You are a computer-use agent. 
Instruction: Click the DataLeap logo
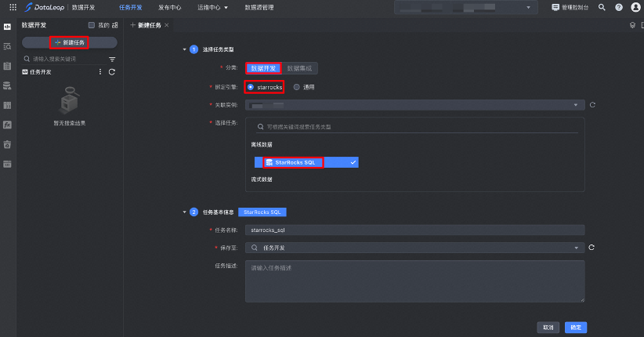tap(45, 7)
